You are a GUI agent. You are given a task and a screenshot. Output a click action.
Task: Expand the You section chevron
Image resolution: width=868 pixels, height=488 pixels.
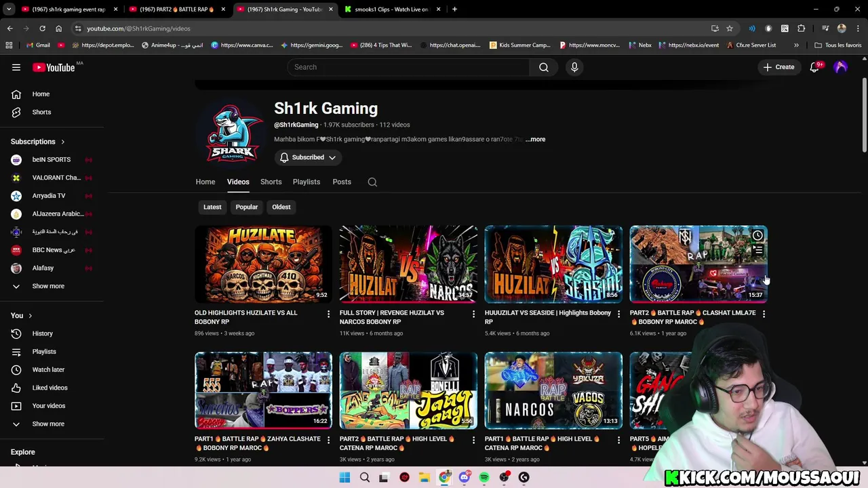pos(30,316)
